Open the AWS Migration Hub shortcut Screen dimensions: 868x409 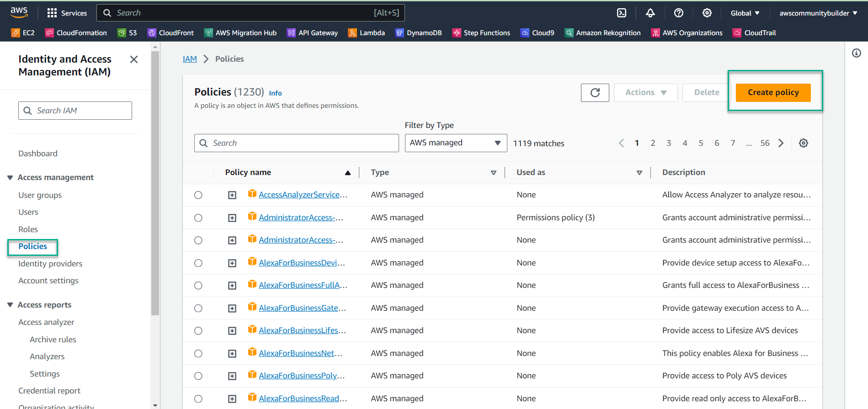click(240, 33)
